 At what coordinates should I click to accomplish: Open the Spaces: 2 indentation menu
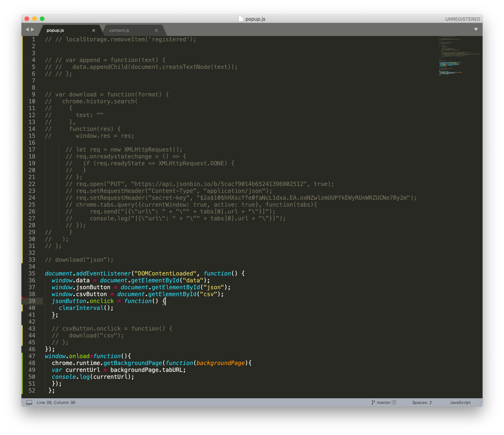(422, 402)
